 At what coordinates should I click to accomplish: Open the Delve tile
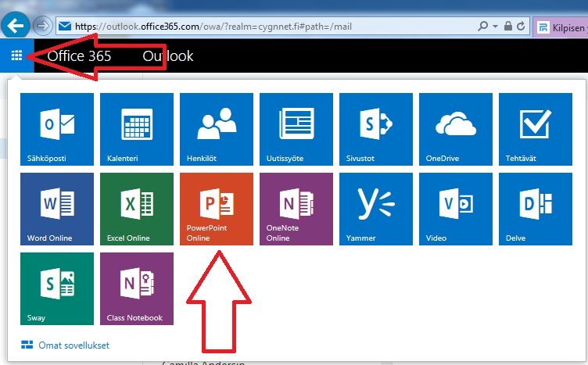click(536, 209)
